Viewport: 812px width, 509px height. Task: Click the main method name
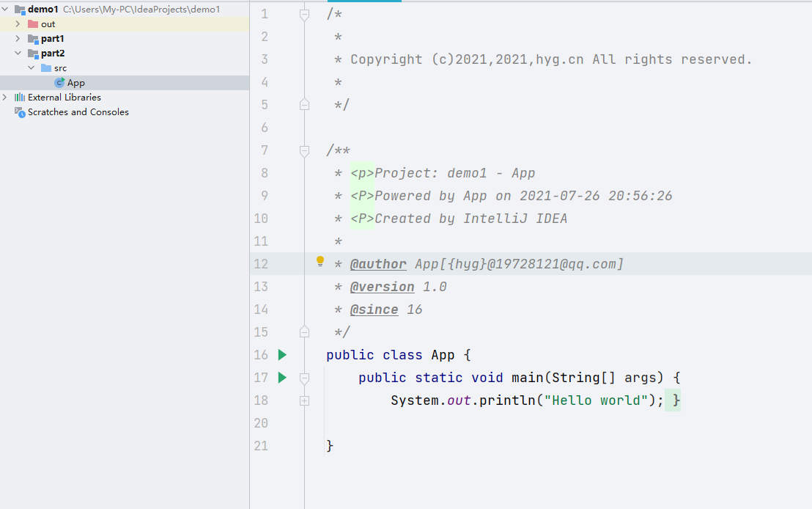pyautogui.click(x=527, y=378)
